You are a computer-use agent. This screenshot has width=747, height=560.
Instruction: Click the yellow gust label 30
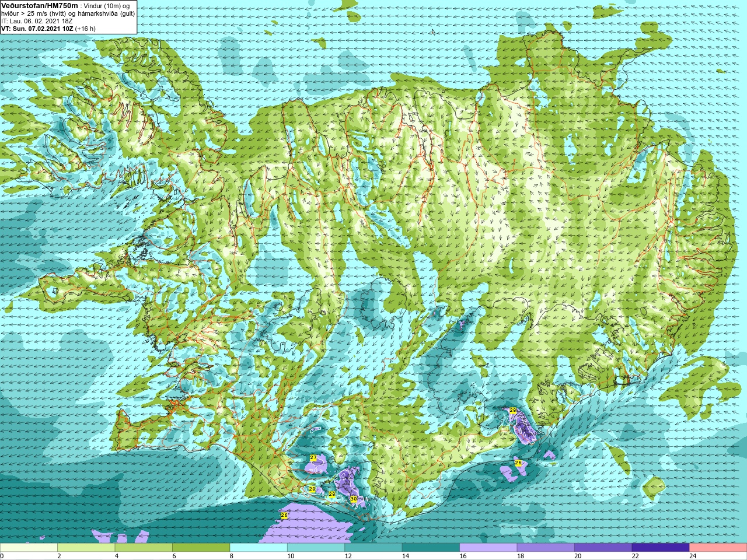(x=353, y=499)
